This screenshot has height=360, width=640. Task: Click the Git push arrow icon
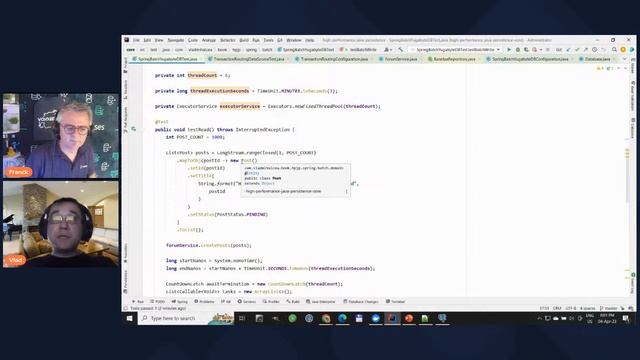(x=586, y=49)
